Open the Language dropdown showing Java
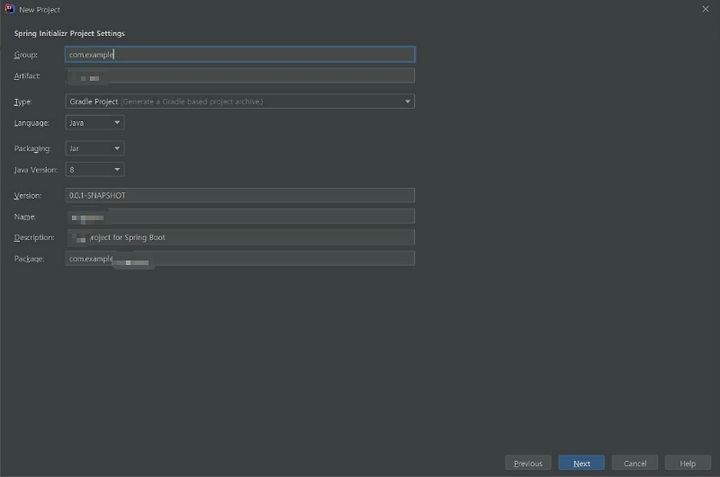 pos(95,123)
